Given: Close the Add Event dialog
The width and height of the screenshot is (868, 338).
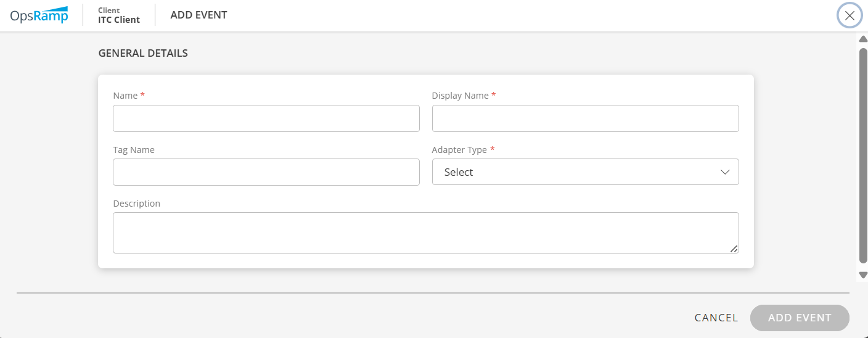Looking at the screenshot, I should coord(849,15).
